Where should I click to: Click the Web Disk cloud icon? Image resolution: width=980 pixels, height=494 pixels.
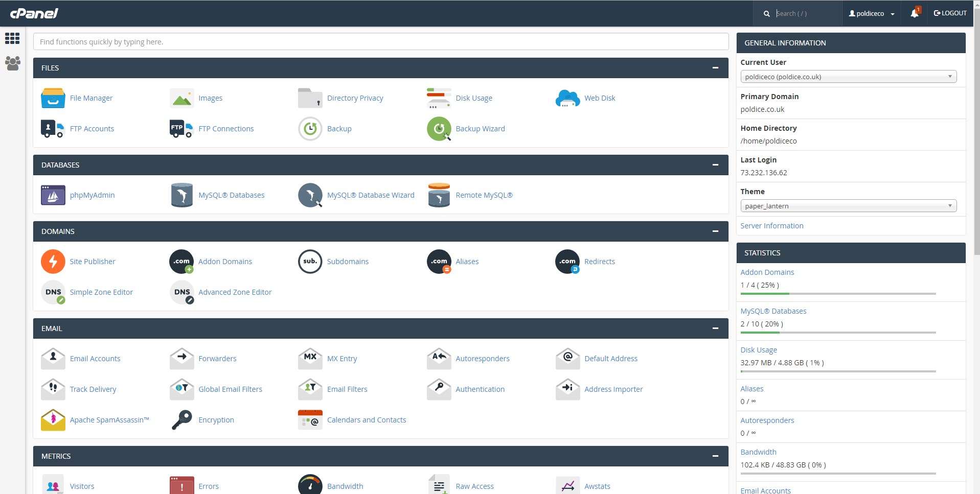(567, 98)
